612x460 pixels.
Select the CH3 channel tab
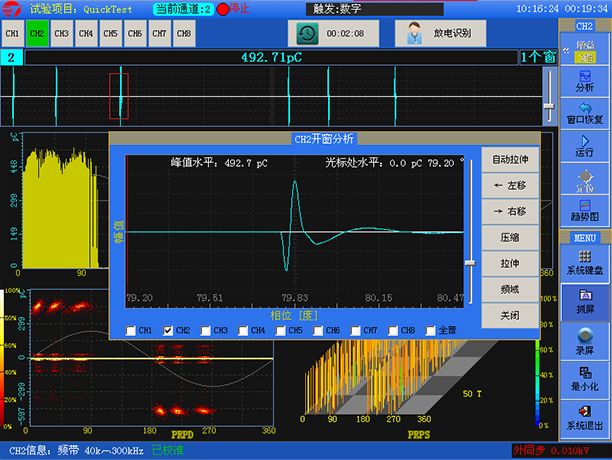[62, 34]
